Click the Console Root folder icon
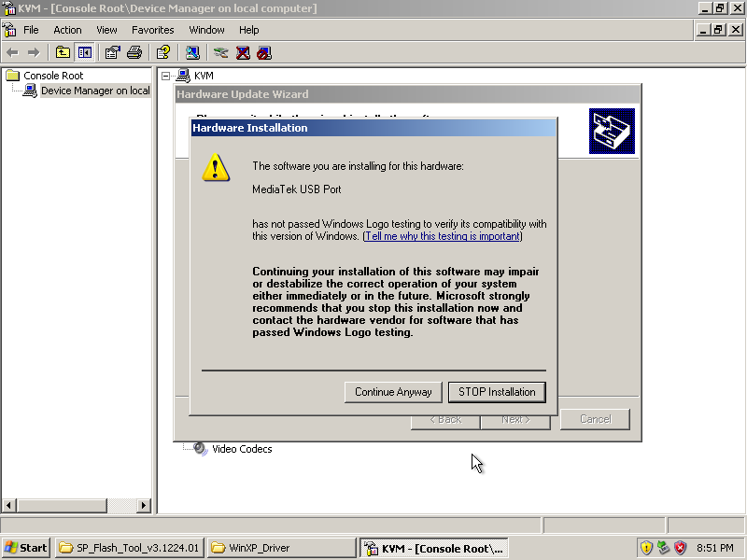The width and height of the screenshot is (747, 560). tap(13, 76)
